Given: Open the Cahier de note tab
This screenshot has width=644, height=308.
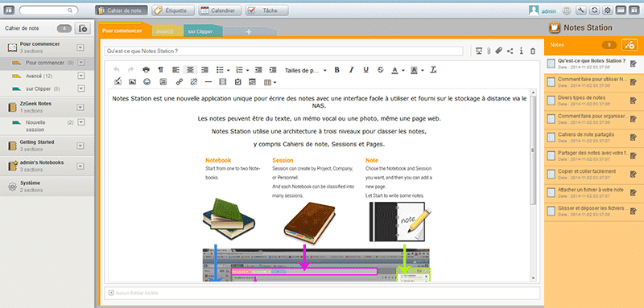Looking at the screenshot, I should [122, 10].
